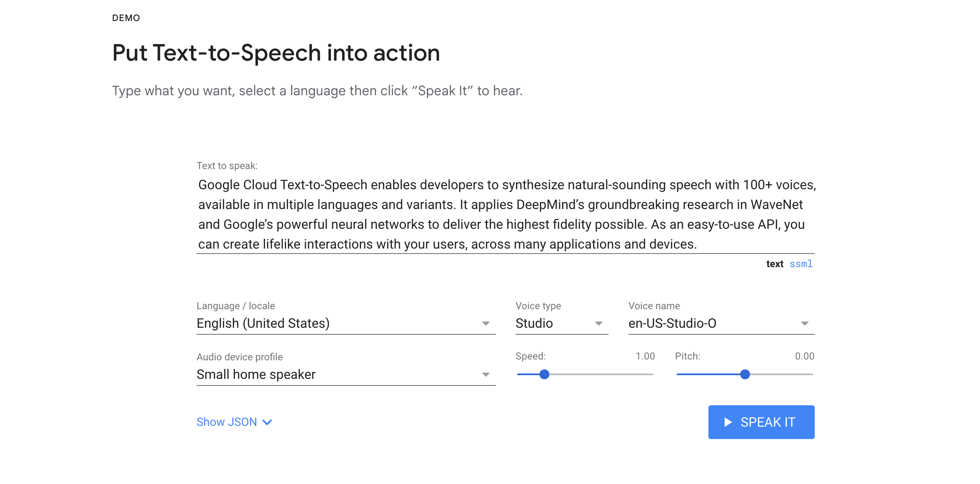The image size is (980, 484).
Task: Click the Speed slider handle
Action: pos(544,374)
